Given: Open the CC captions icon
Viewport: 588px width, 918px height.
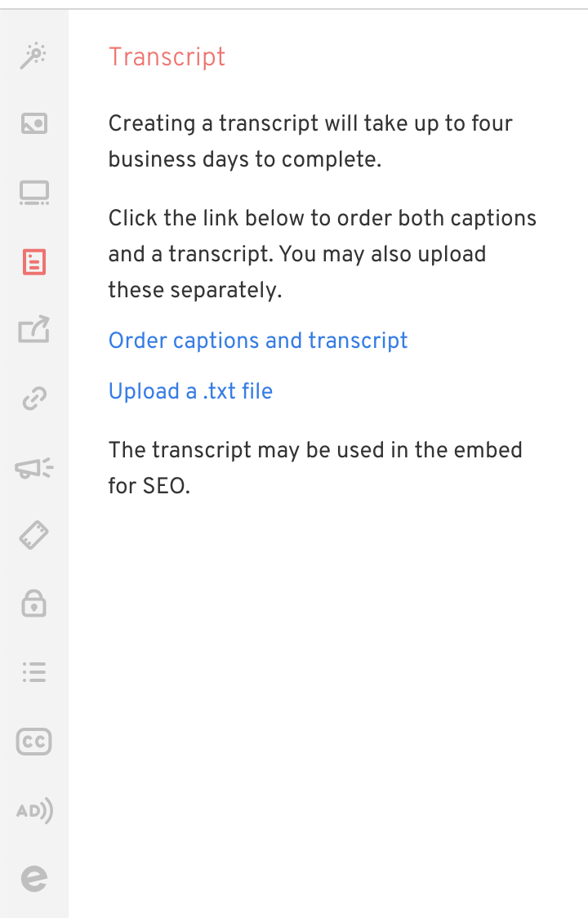Looking at the screenshot, I should coord(34,742).
